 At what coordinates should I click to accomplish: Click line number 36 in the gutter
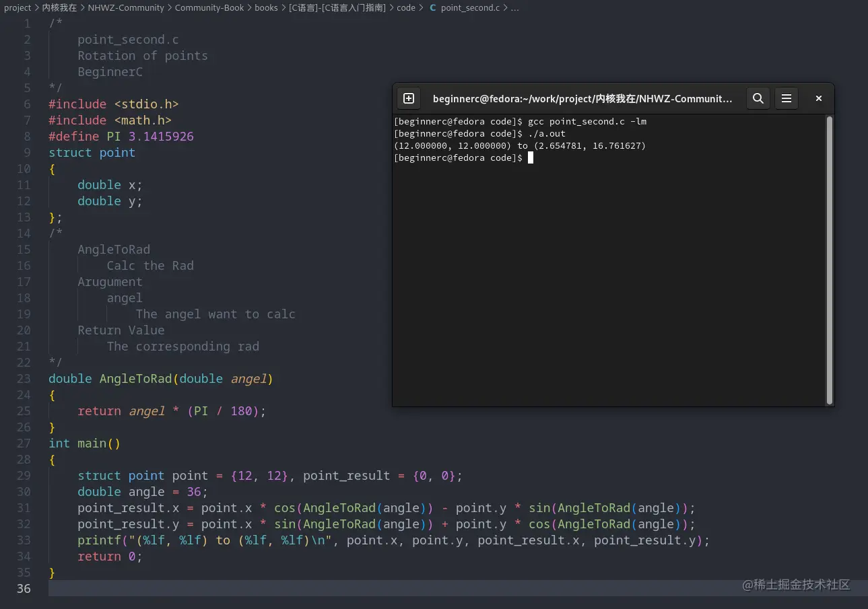24,589
